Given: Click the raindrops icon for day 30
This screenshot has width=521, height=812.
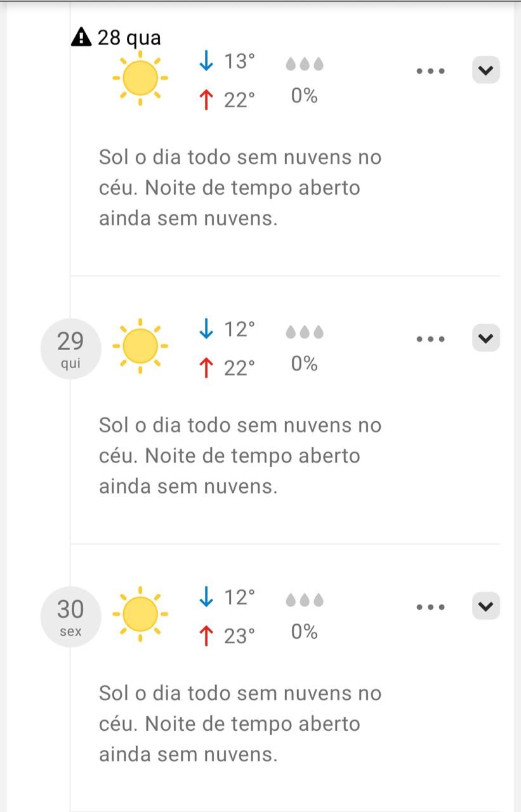Looking at the screenshot, I should pos(304,600).
